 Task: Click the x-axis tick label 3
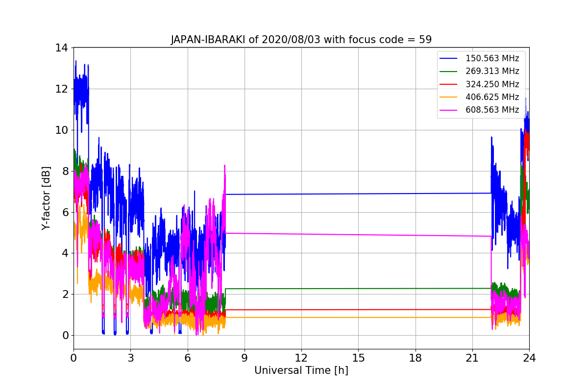(130, 358)
